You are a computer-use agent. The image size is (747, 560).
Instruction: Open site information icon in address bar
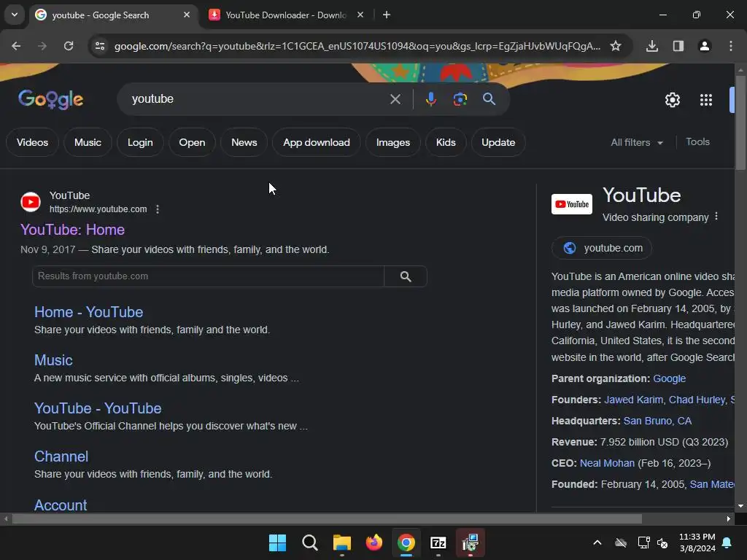pos(100,46)
